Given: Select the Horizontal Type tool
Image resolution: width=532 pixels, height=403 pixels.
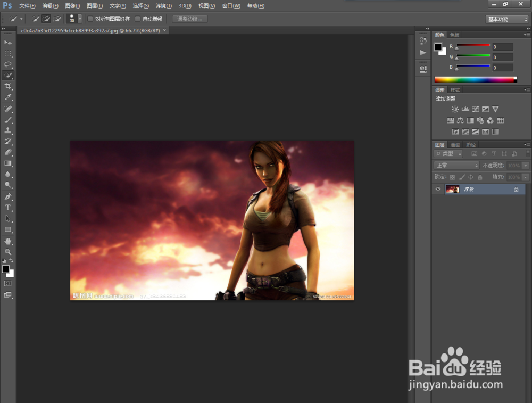Looking at the screenshot, I should point(8,208).
